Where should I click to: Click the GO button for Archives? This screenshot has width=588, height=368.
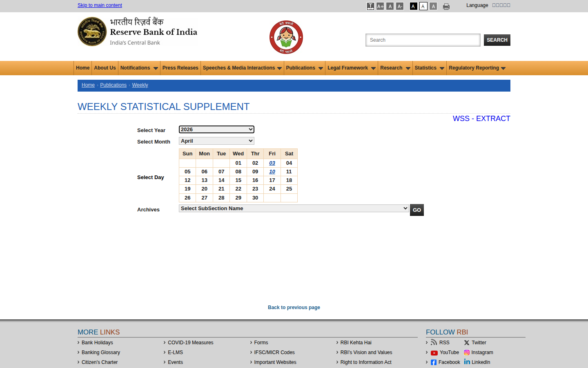pyautogui.click(x=417, y=210)
